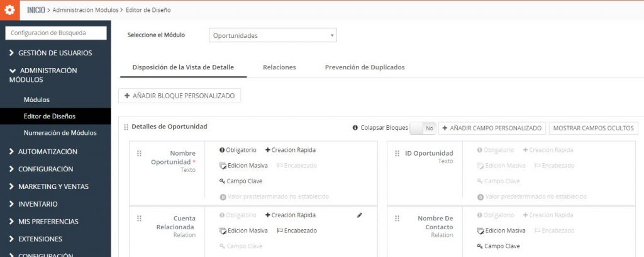Click the orange gear icon in header
The height and width of the screenshot is (257, 644).
[x=9, y=9]
